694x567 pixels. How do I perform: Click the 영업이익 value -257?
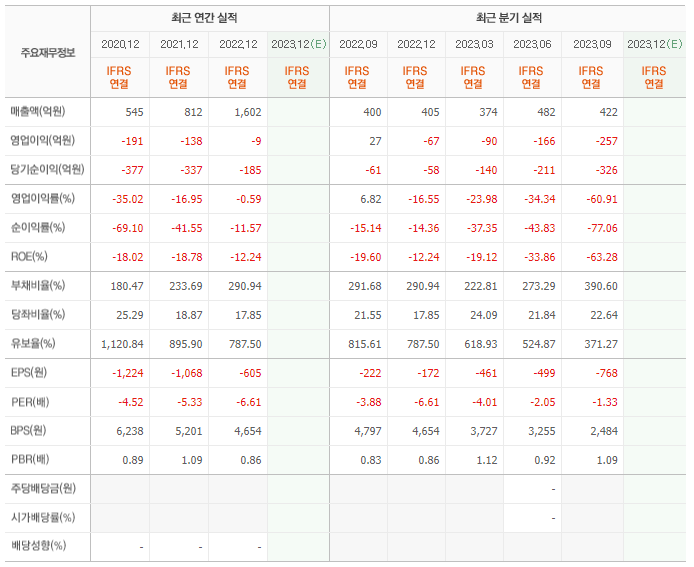(606, 141)
